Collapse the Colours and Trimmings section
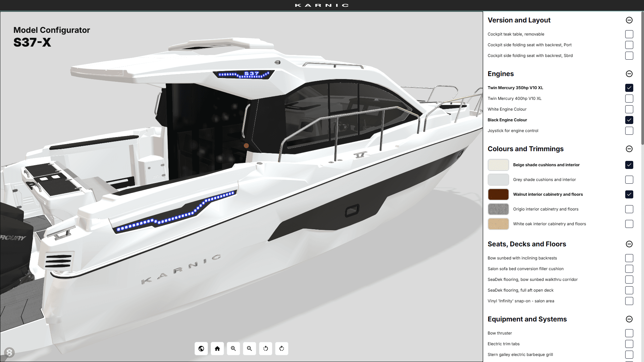Viewport: 644px width, 362px height. click(629, 149)
